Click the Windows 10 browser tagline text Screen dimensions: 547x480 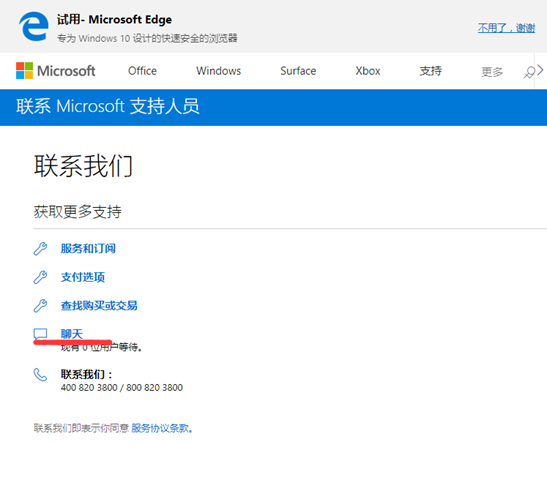[x=147, y=38]
